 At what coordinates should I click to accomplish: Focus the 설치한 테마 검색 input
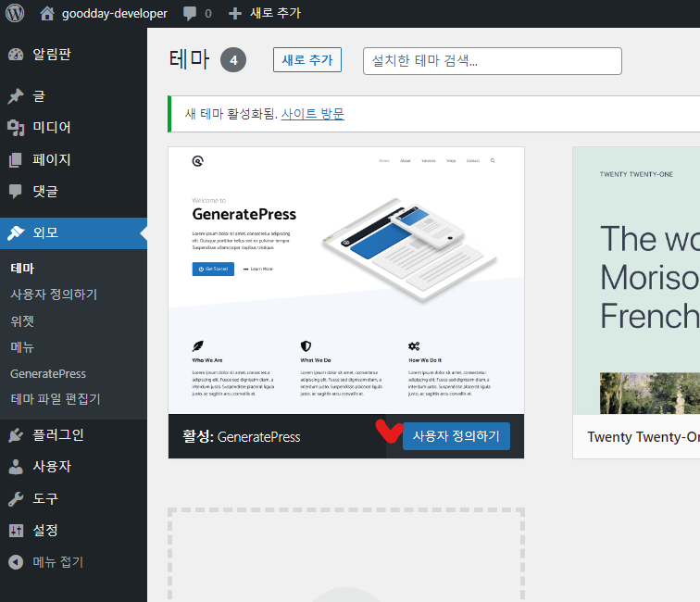point(493,61)
